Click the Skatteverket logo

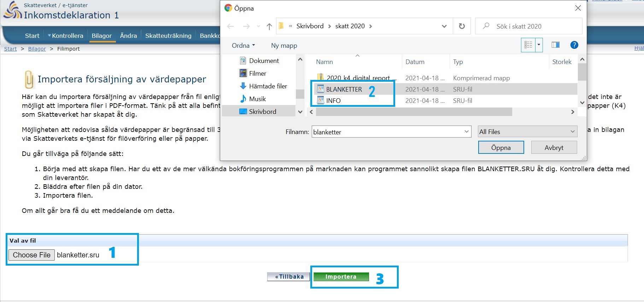[12, 10]
